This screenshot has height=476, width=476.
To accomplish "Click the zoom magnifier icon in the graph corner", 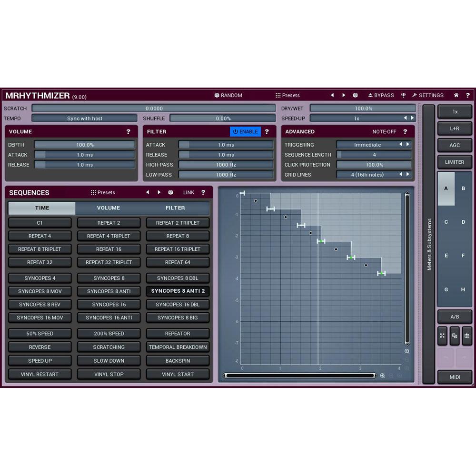I will (407, 351).
